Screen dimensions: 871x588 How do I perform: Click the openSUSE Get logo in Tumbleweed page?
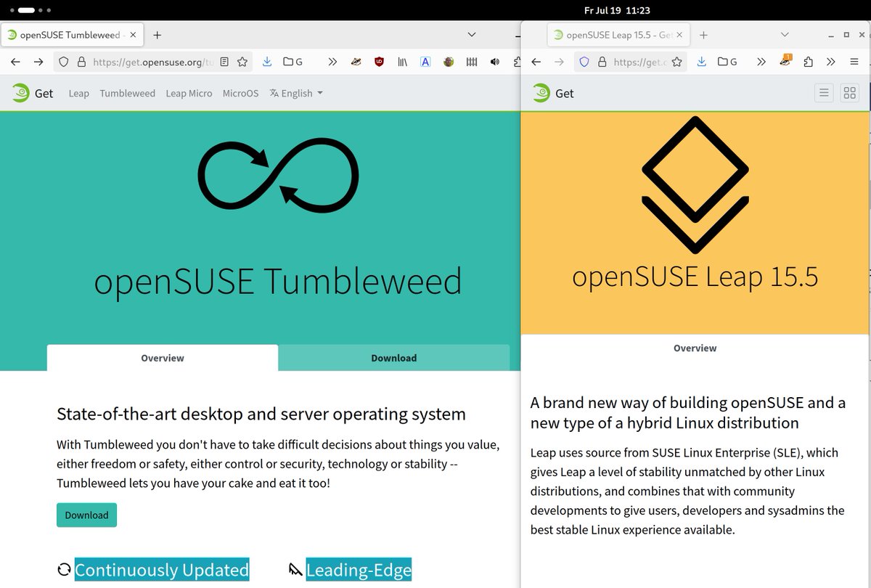(32, 93)
